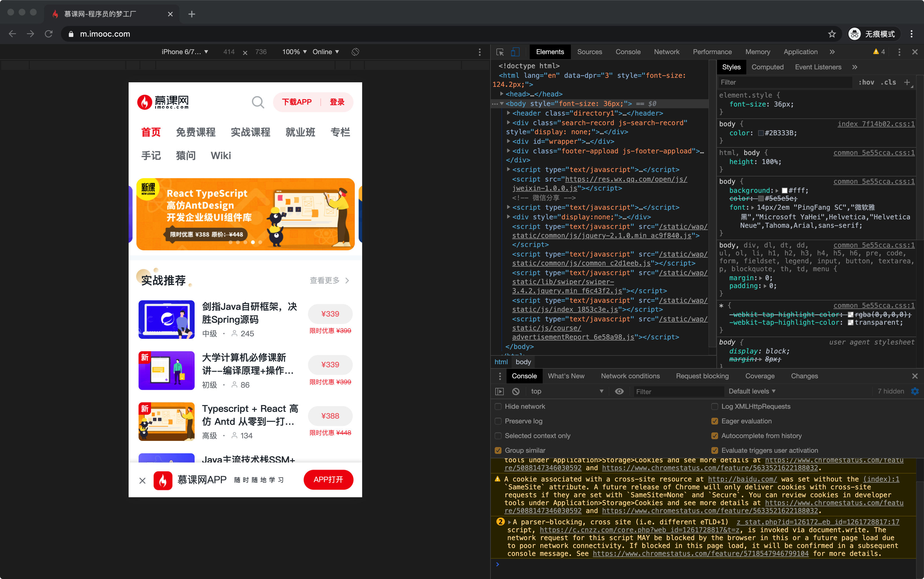Close the console drawer
Screen dimensions: 924x579
tap(915, 376)
